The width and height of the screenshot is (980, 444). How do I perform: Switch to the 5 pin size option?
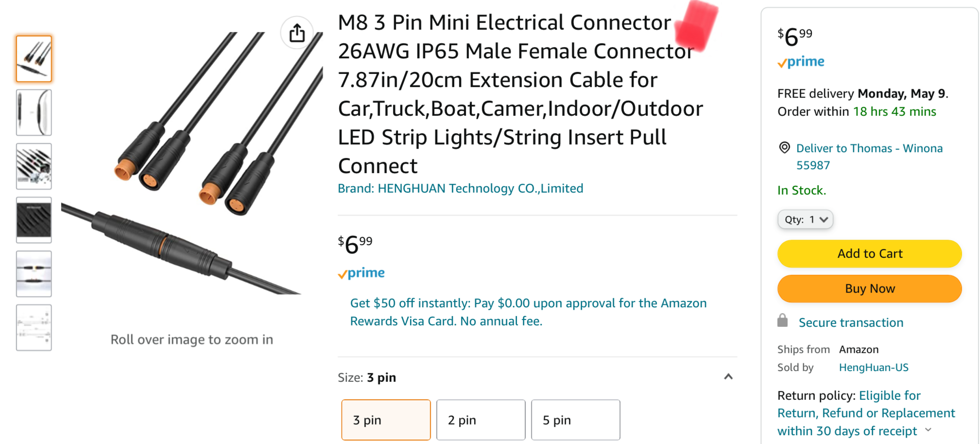575,420
